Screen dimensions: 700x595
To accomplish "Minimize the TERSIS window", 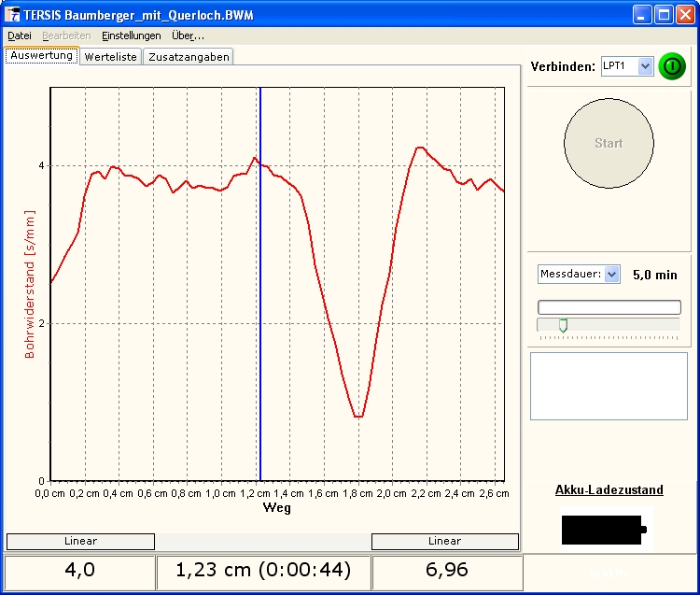I will (642, 15).
